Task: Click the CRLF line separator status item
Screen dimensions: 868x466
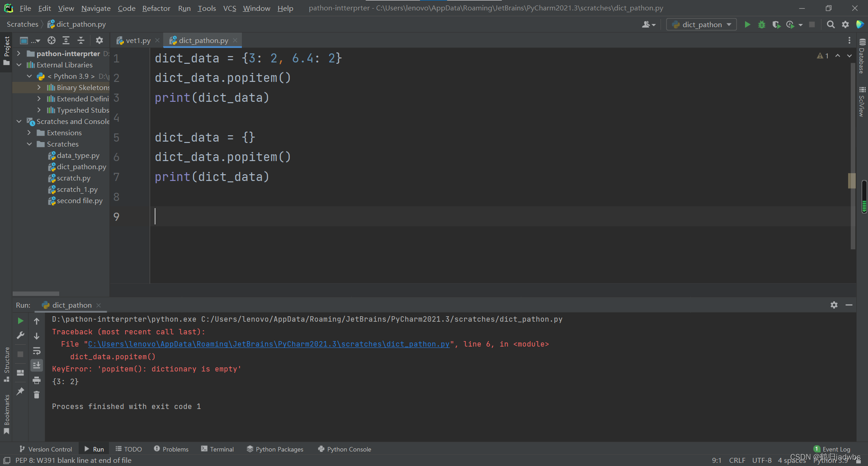Action: click(737, 460)
